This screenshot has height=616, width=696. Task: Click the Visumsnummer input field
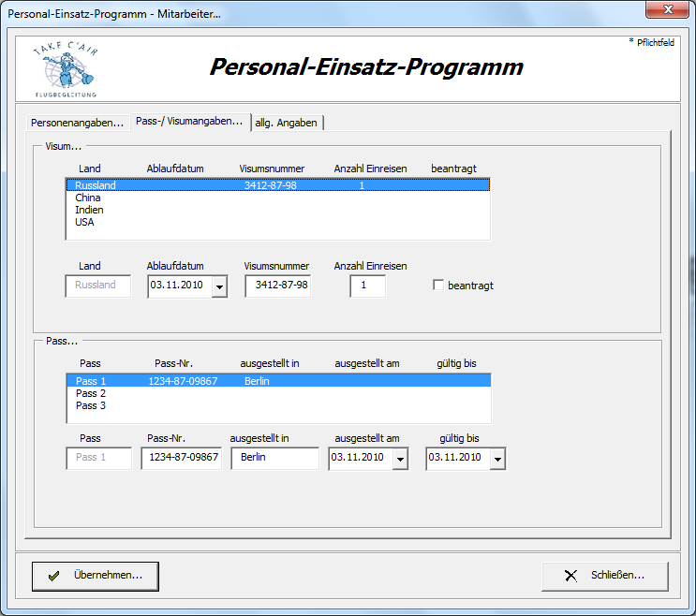tap(277, 286)
